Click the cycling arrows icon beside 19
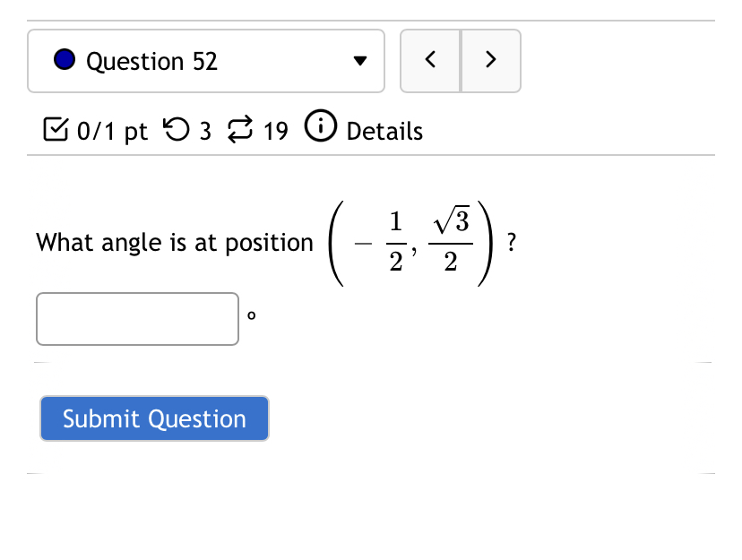This screenshot has width=742, height=560. pyautogui.click(x=237, y=130)
